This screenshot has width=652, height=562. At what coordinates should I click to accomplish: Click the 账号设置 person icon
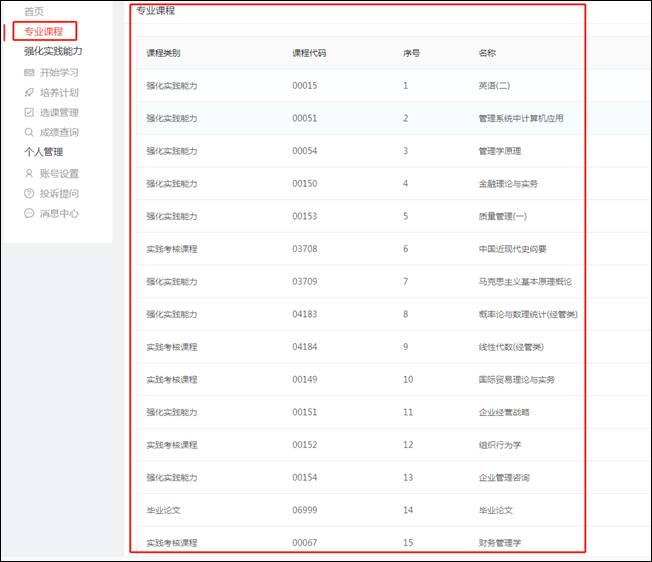pos(29,174)
